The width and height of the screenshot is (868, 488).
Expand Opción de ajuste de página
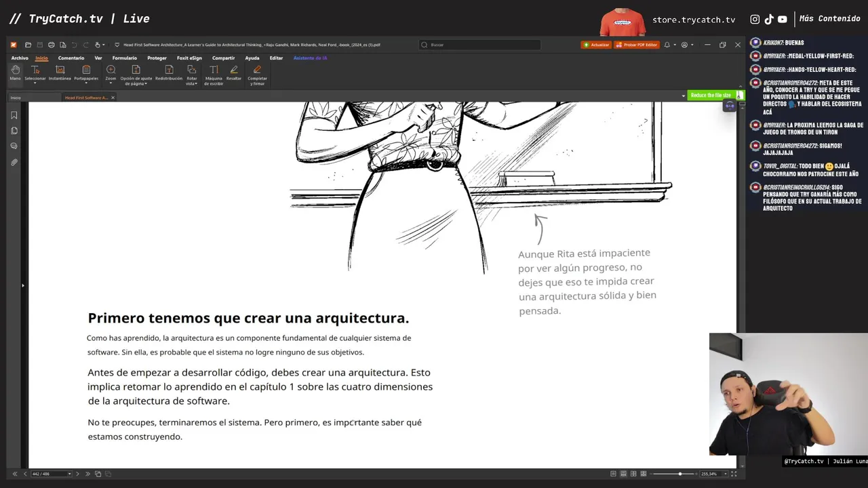pos(136,75)
